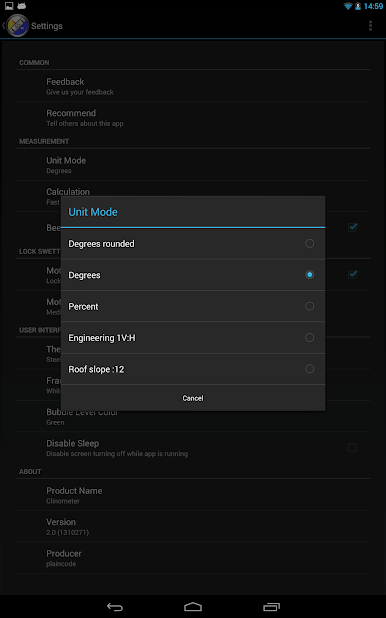The width and height of the screenshot is (386, 618).
Task: Select the Degrees rounded radio button
Action: (x=309, y=244)
